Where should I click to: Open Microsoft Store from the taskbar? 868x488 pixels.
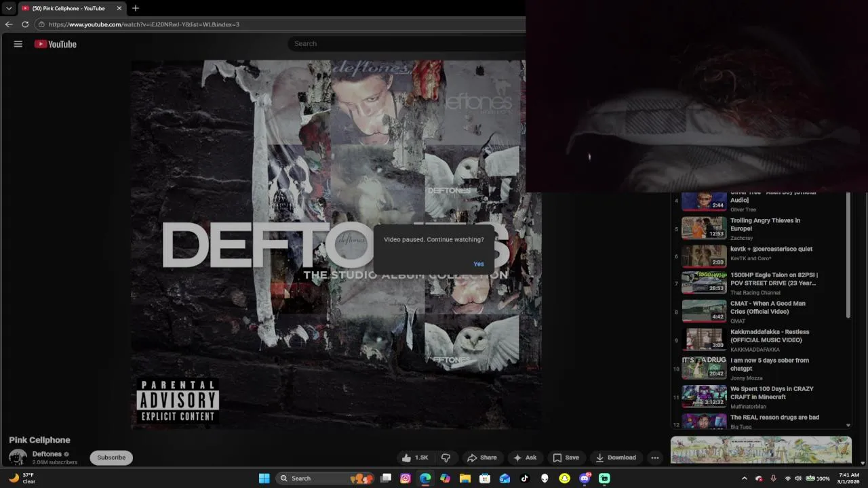[x=485, y=479]
